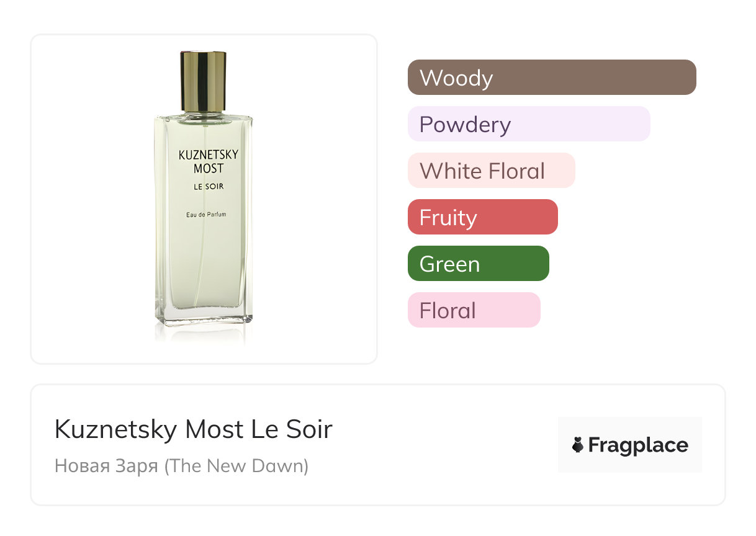This screenshot has height=536, width=756.
Task: Click the LE SOIR text on the bottle
Action: (x=209, y=186)
